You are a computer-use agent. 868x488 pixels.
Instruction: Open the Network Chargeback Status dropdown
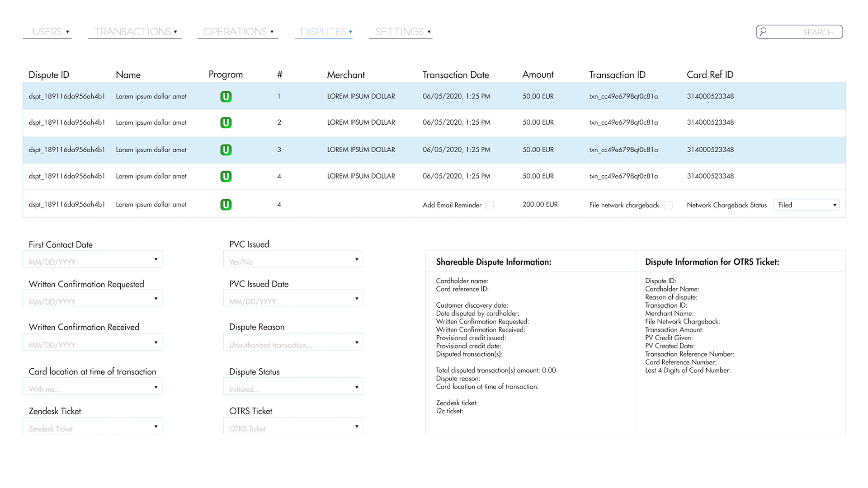pyautogui.click(x=806, y=205)
